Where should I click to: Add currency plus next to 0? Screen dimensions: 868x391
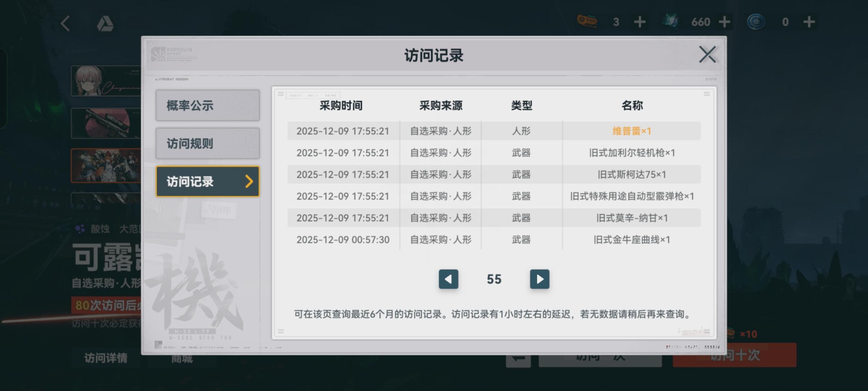click(x=809, y=22)
